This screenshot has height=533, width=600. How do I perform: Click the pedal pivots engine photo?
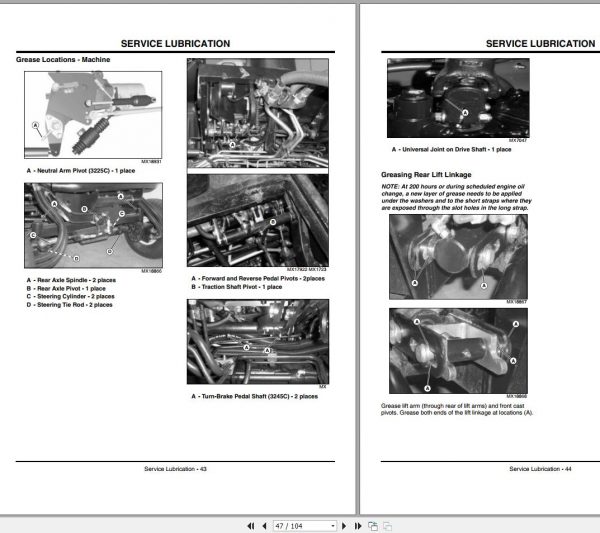point(258,113)
